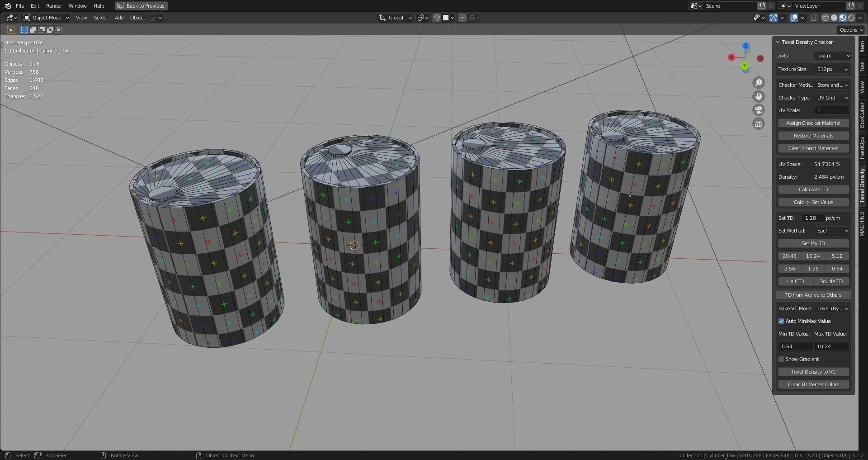Click the Calculate TD button
The width and height of the screenshot is (868, 460).
pyautogui.click(x=813, y=189)
